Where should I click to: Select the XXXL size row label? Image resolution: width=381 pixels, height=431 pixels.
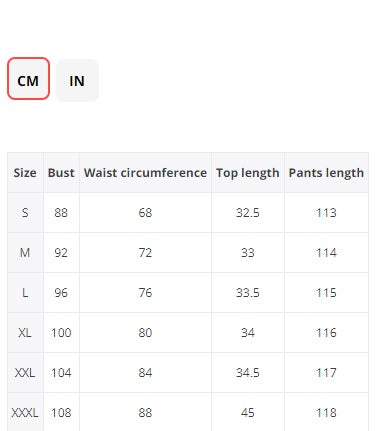(x=25, y=413)
